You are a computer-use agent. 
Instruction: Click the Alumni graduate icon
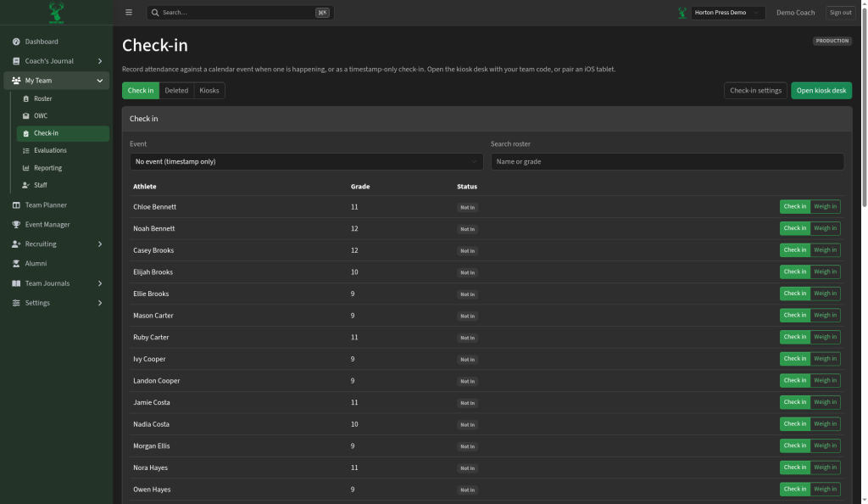coord(16,264)
